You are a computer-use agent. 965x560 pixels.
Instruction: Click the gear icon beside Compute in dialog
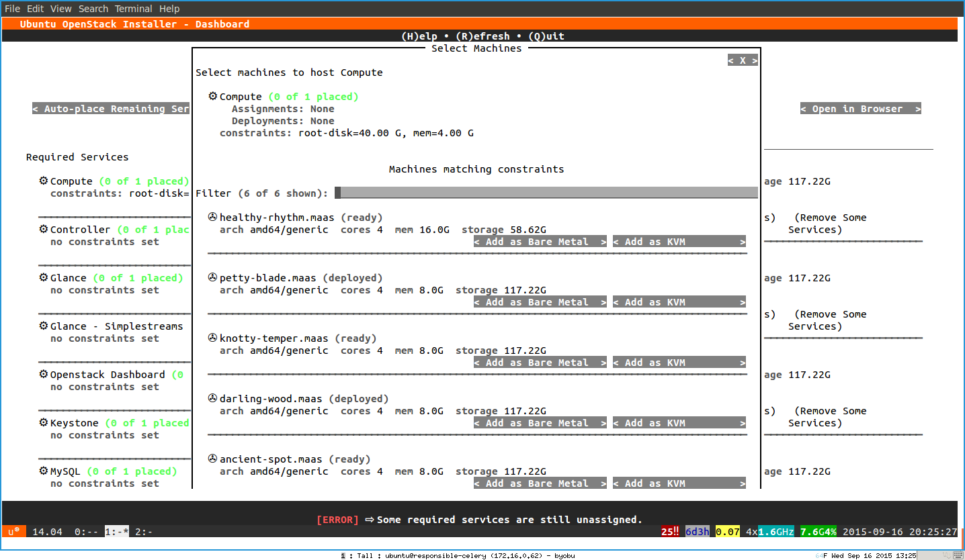coord(213,97)
